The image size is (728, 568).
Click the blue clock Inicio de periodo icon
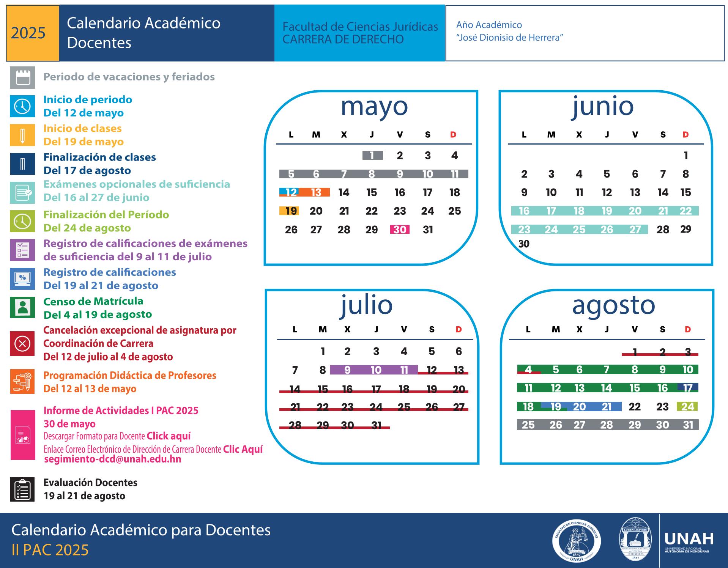pyautogui.click(x=22, y=106)
